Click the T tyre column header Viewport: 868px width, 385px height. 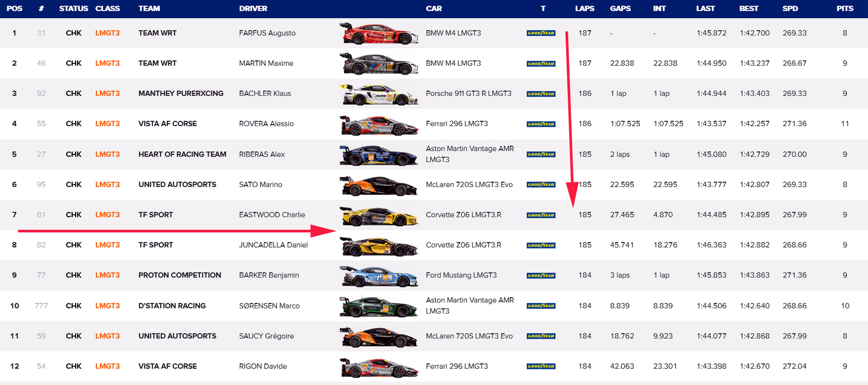click(x=543, y=8)
